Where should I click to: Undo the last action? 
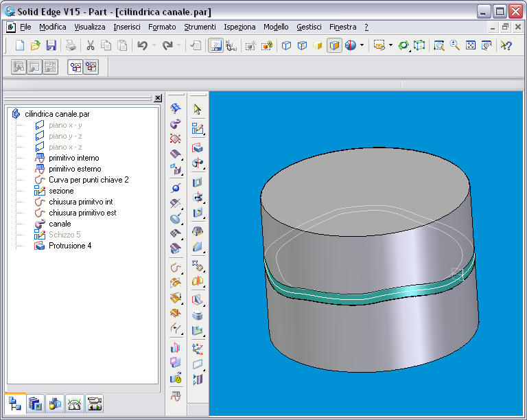pyautogui.click(x=143, y=45)
